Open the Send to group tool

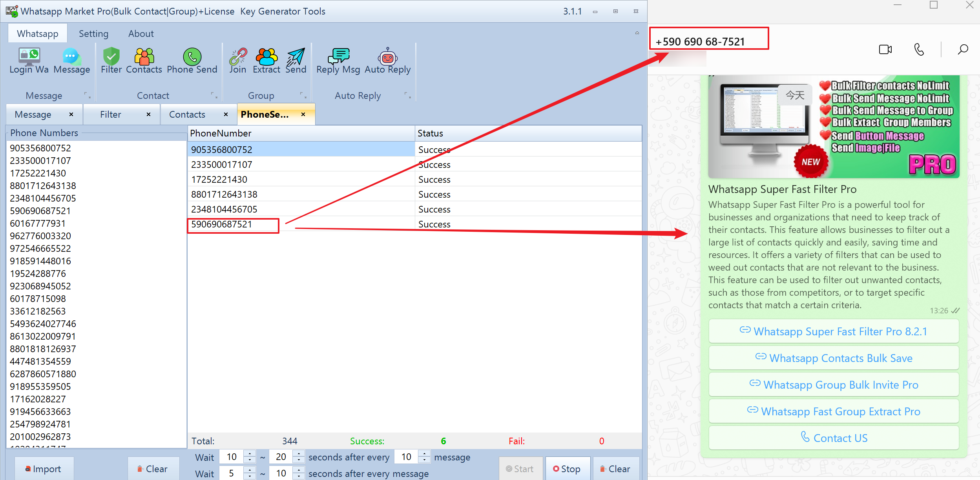click(296, 61)
